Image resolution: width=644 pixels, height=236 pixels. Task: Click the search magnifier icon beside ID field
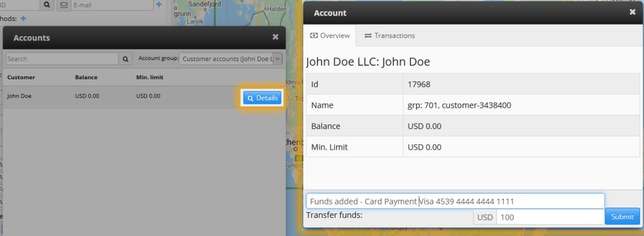[47, 5]
